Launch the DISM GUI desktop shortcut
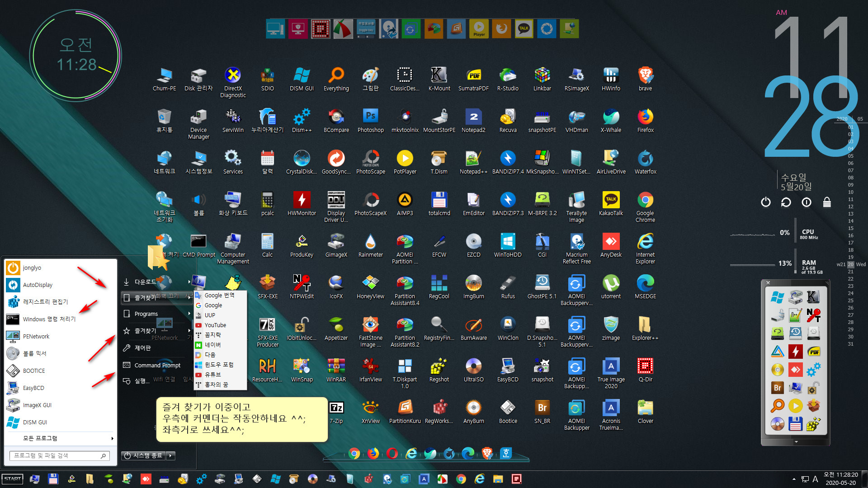 tap(302, 79)
